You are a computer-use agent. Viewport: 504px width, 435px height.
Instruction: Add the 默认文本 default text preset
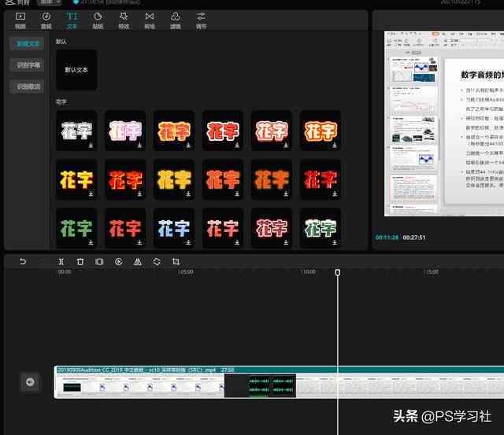point(76,70)
